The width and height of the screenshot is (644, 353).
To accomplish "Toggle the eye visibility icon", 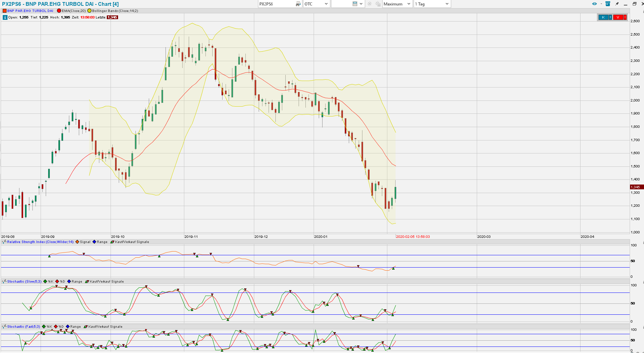I will click(595, 4).
